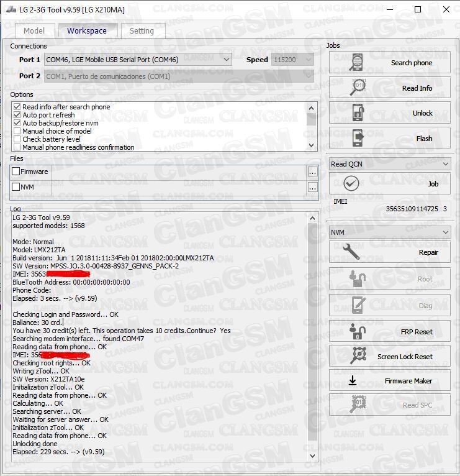Open the Speed 115200 dropdown
460x476 pixels.
coord(292,60)
